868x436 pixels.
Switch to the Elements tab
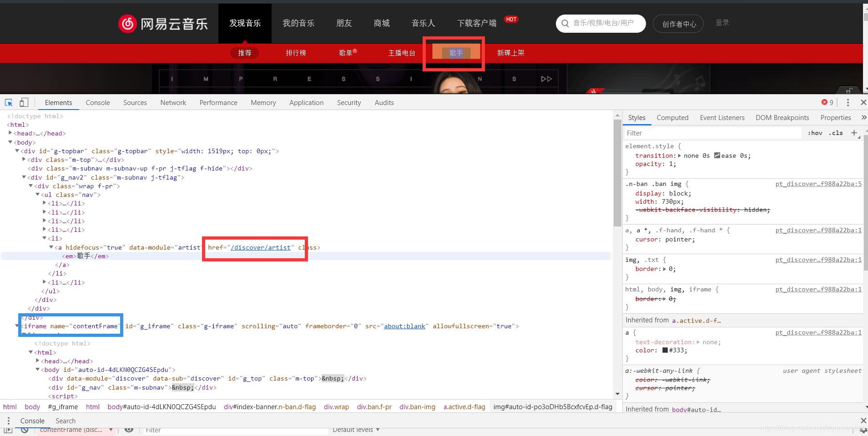pos(59,103)
